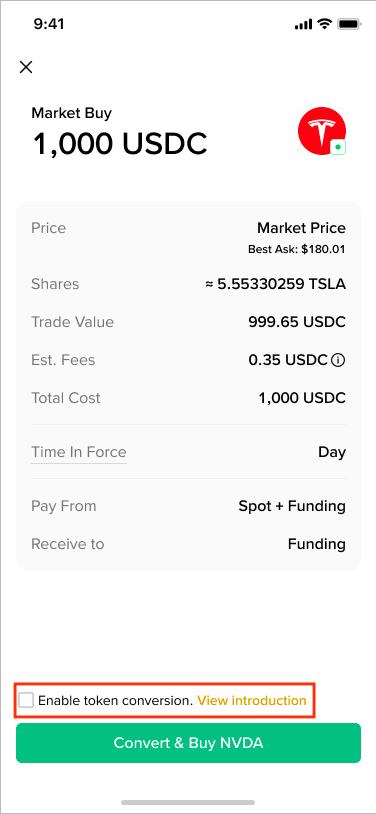Close the order preview with X icon
This screenshot has width=376, height=814.
(25, 67)
